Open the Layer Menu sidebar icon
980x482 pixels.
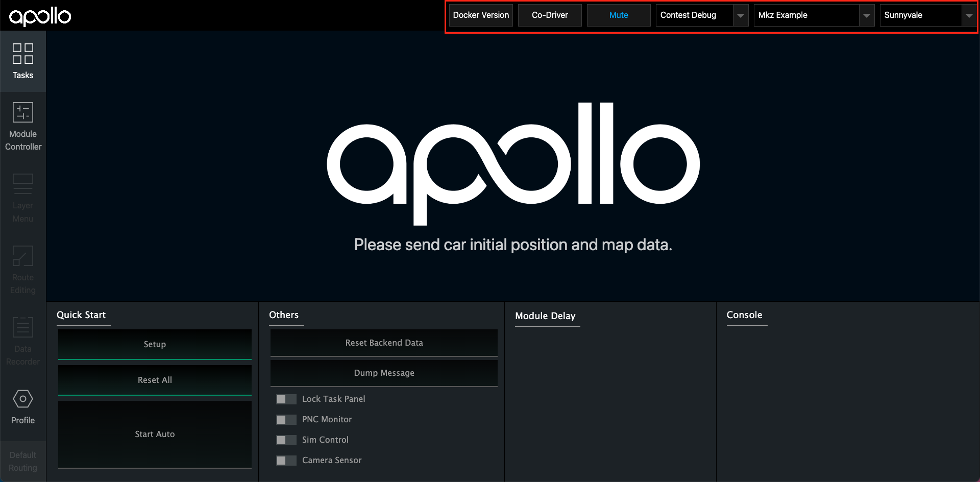[23, 197]
